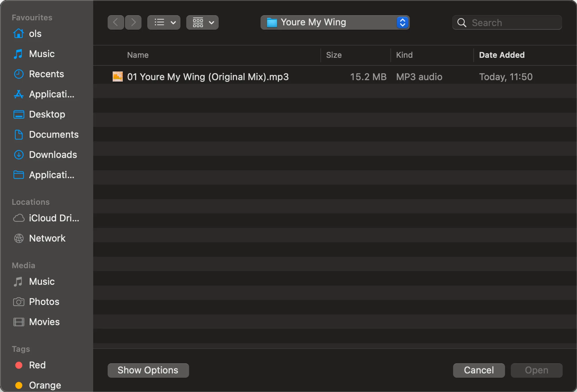This screenshot has width=577, height=392.
Task: Open the grouping options dropdown
Action: (202, 22)
